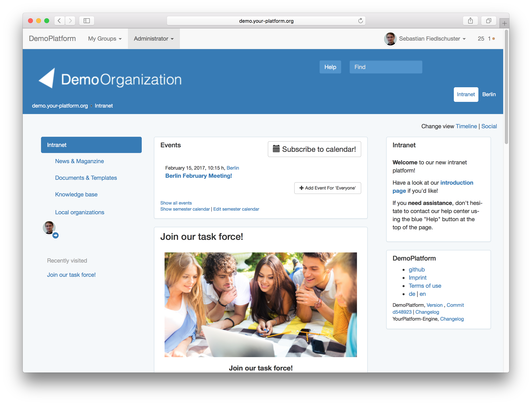Select Documents & Templates in sidebar
Image resolution: width=532 pixels, height=405 pixels.
coord(86,178)
